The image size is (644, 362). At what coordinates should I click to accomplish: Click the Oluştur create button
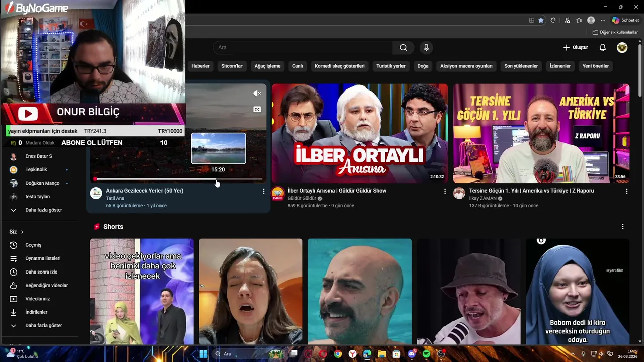coord(576,48)
